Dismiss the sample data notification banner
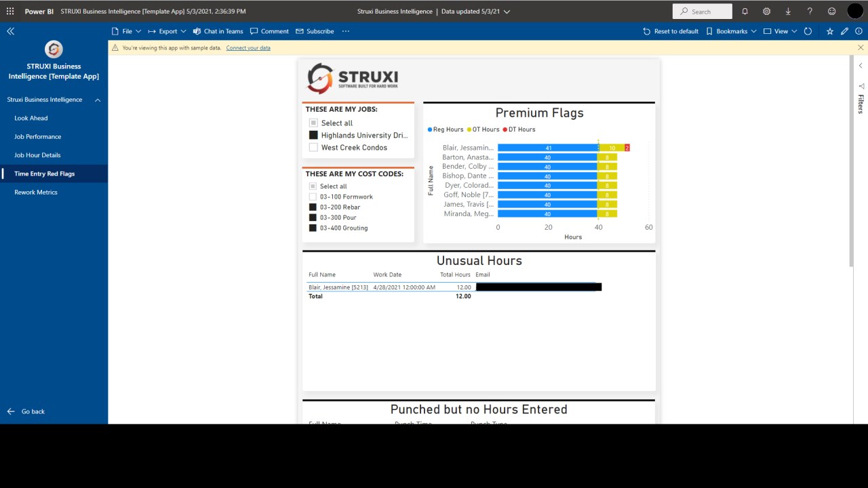 click(861, 47)
